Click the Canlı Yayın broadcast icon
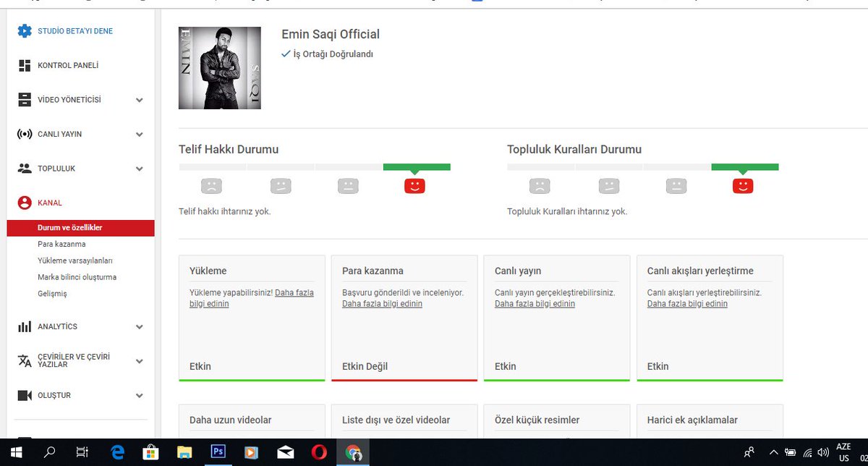This screenshot has height=466, width=868. click(x=25, y=135)
